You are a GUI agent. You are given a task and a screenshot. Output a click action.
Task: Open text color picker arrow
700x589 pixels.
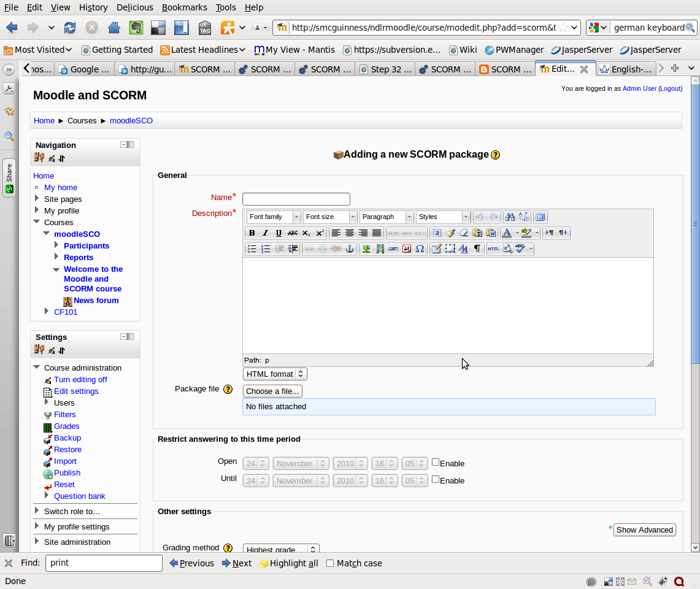[517, 233]
